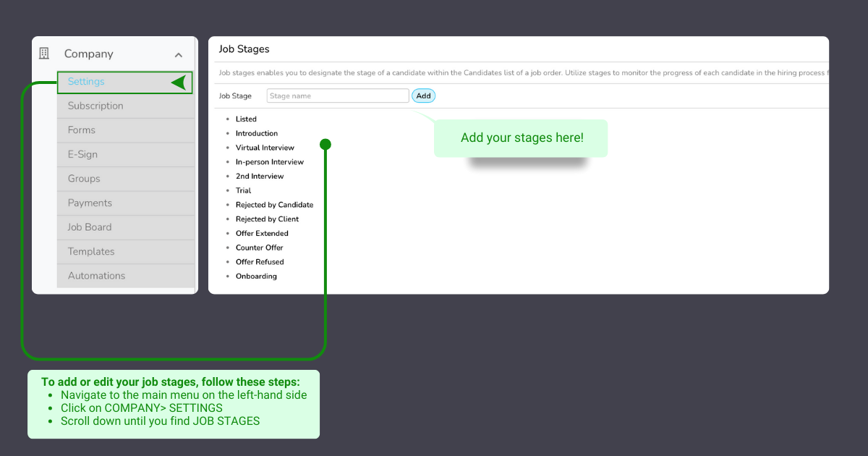The width and height of the screenshot is (868, 456).
Task: Choose the Offer Extended stage
Action: click(262, 234)
